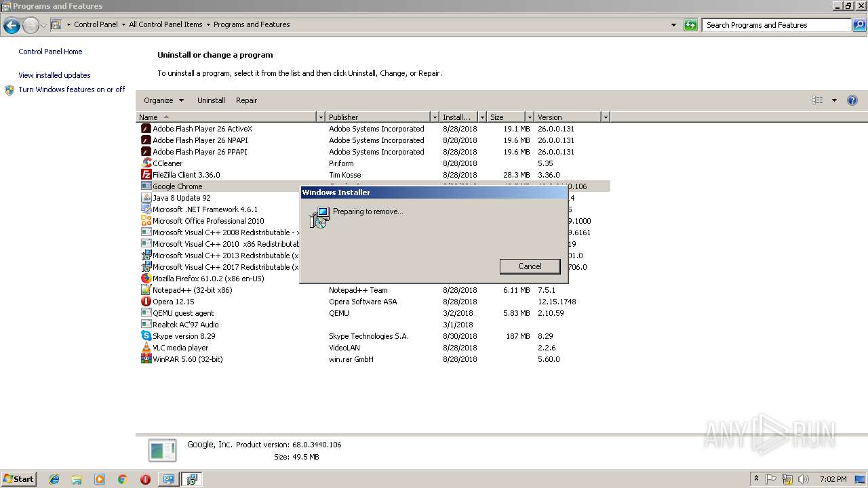
Task: Open the Help question mark icon
Action: (852, 100)
